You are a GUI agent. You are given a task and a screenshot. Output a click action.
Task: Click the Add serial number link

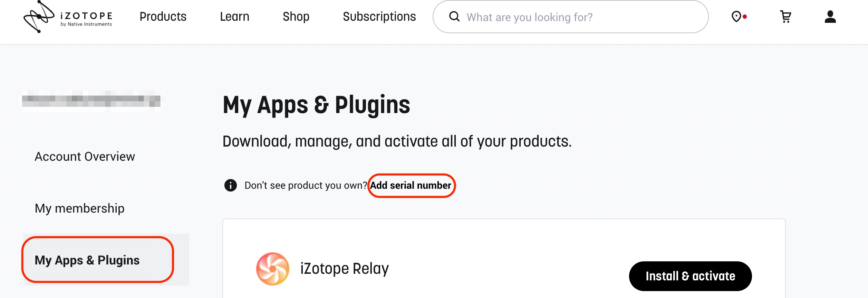(411, 185)
